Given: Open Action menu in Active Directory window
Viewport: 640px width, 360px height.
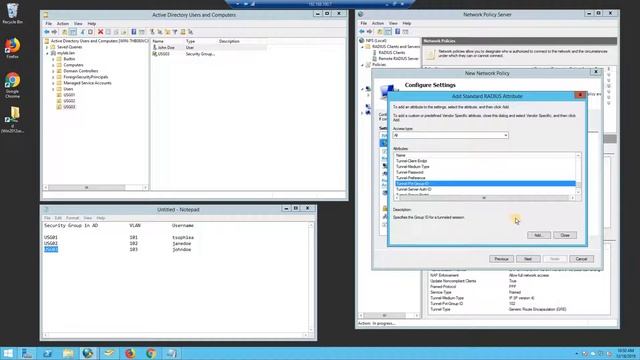Looking at the screenshot, I should [x=62, y=24].
